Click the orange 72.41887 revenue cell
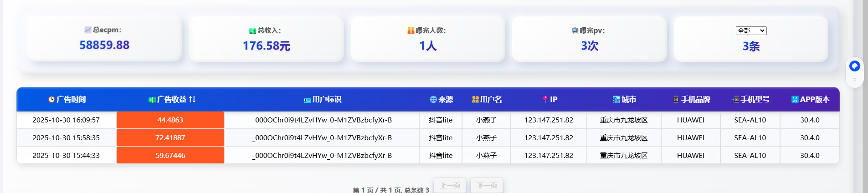 point(170,138)
